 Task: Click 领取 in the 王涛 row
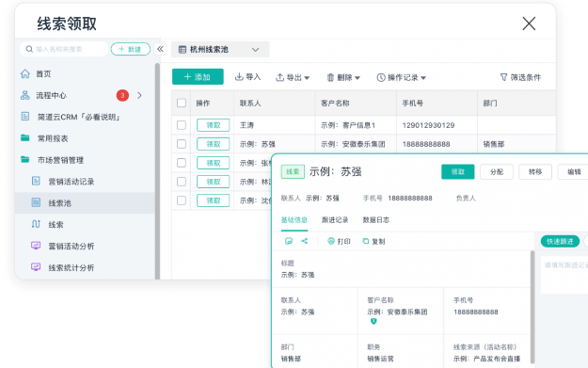(x=213, y=125)
